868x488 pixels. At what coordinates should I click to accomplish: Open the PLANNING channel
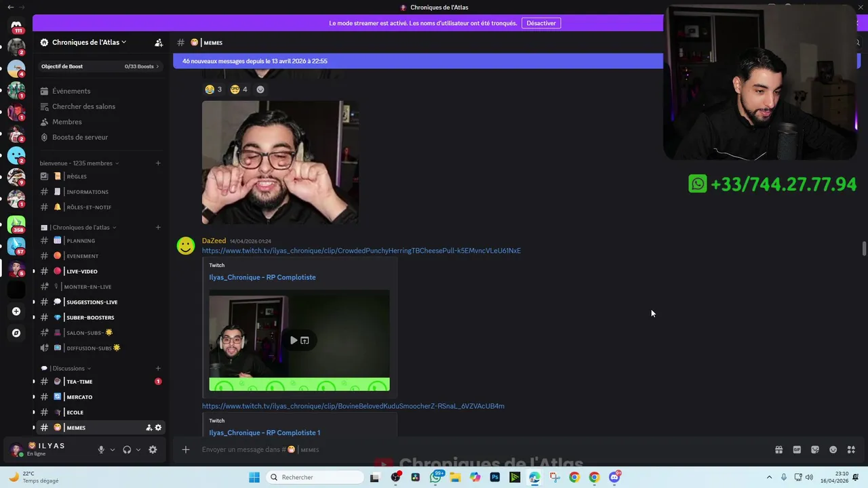100,241
